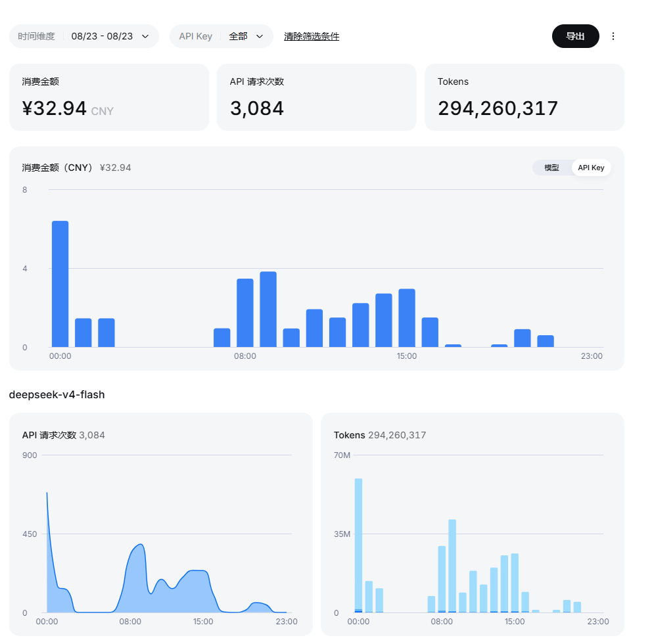Click the 08:00 peak in requests chart
This screenshot has width=652, height=644.
[141, 545]
